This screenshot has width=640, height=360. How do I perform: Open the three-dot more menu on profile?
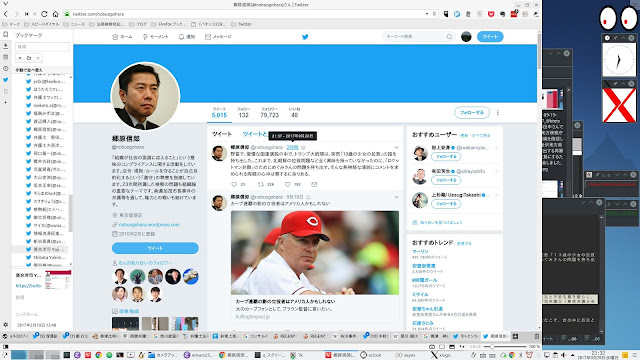498,113
